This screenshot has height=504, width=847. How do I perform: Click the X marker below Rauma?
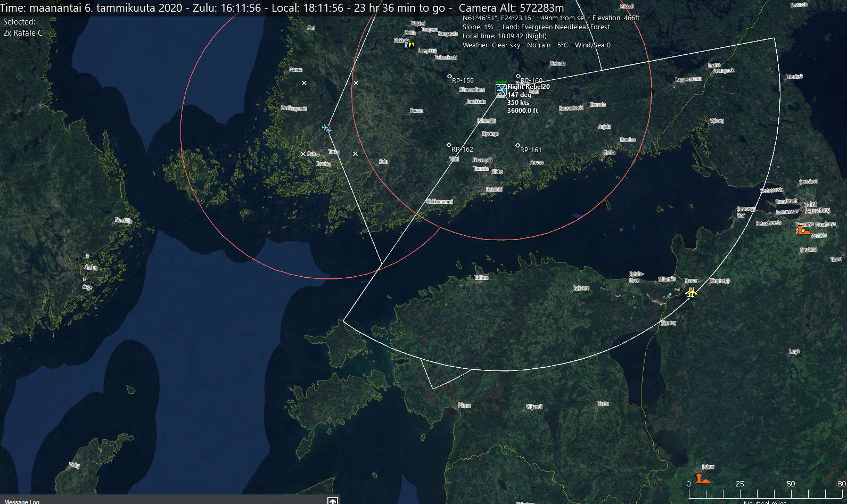click(x=305, y=83)
